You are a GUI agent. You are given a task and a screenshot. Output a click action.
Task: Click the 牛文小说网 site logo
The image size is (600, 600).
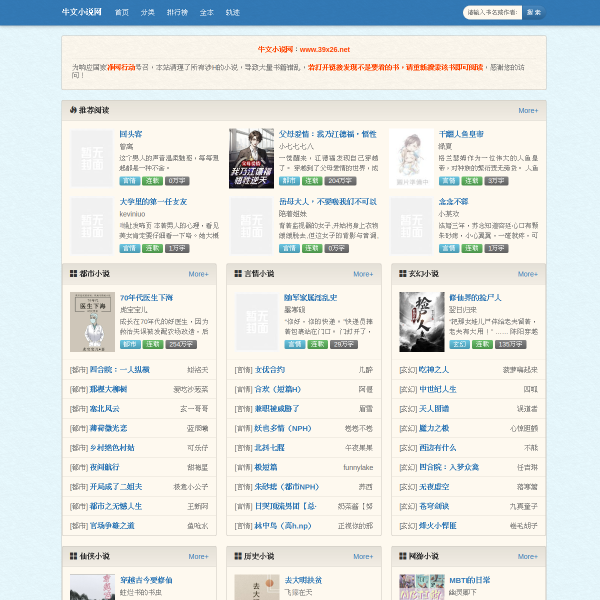click(82, 12)
